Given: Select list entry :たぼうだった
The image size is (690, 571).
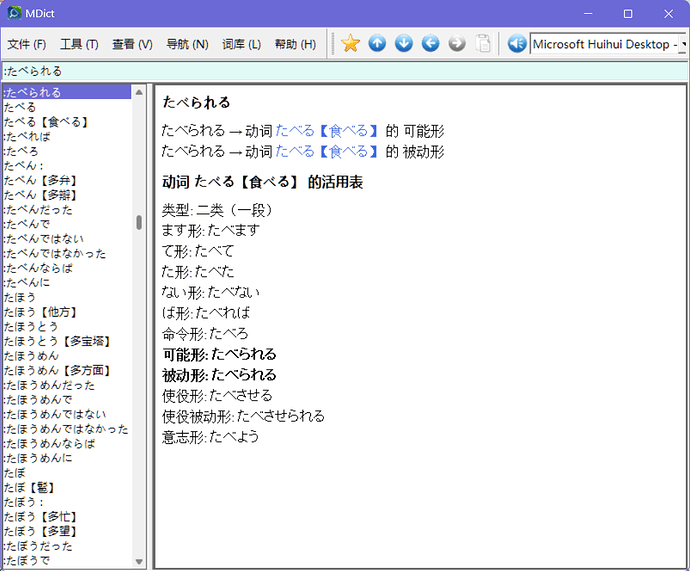Looking at the screenshot, I should (x=66, y=546).
